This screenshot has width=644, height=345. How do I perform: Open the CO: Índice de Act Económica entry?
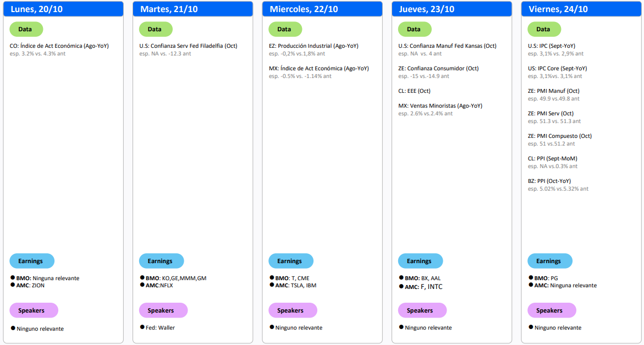coord(59,46)
